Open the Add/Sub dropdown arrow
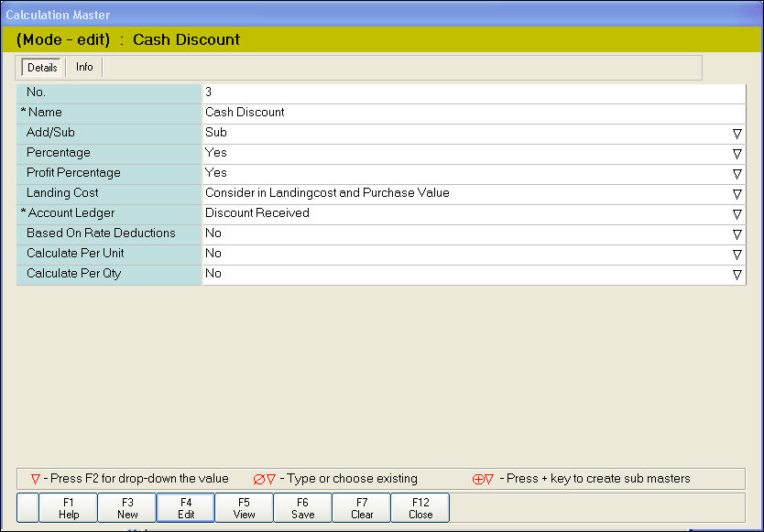Image resolution: width=764 pixels, height=532 pixels. pos(737,133)
